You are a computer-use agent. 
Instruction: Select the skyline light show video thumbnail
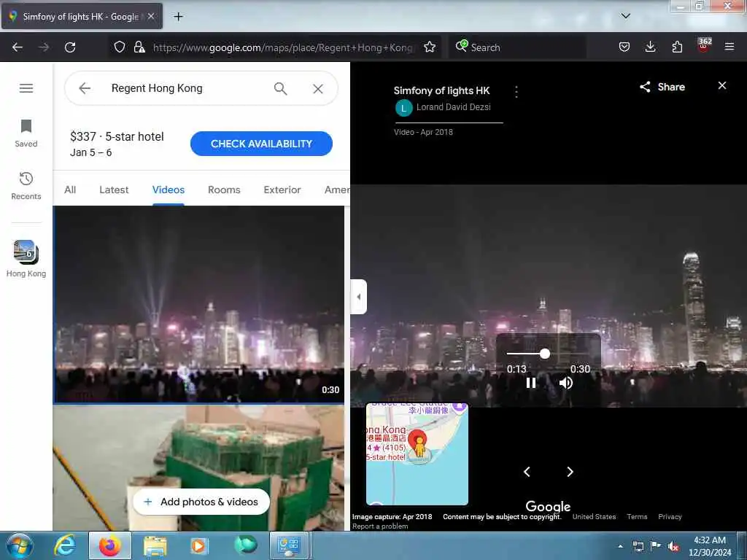pos(198,305)
